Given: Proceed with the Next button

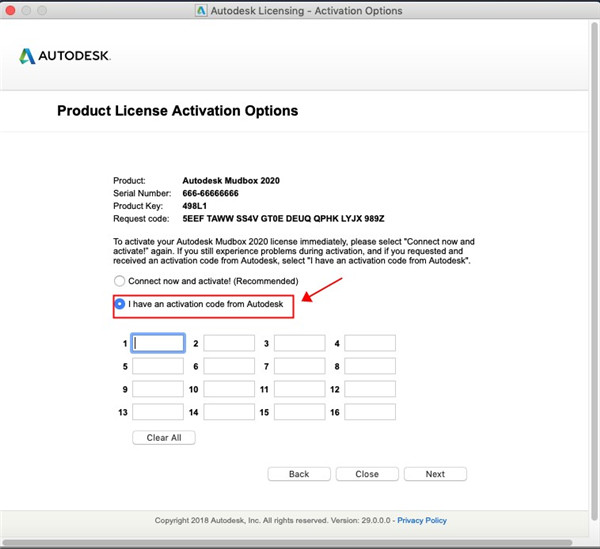Looking at the screenshot, I should [435, 474].
